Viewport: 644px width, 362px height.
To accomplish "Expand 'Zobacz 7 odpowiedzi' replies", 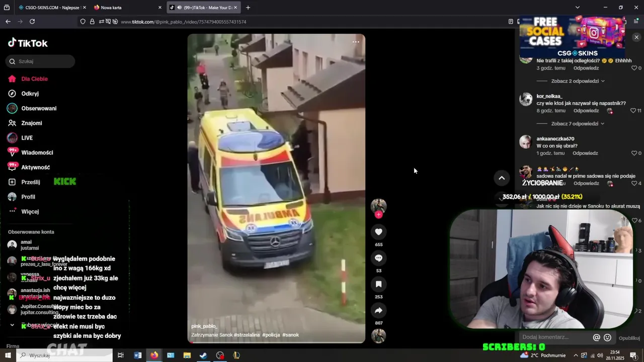I will pos(578,124).
